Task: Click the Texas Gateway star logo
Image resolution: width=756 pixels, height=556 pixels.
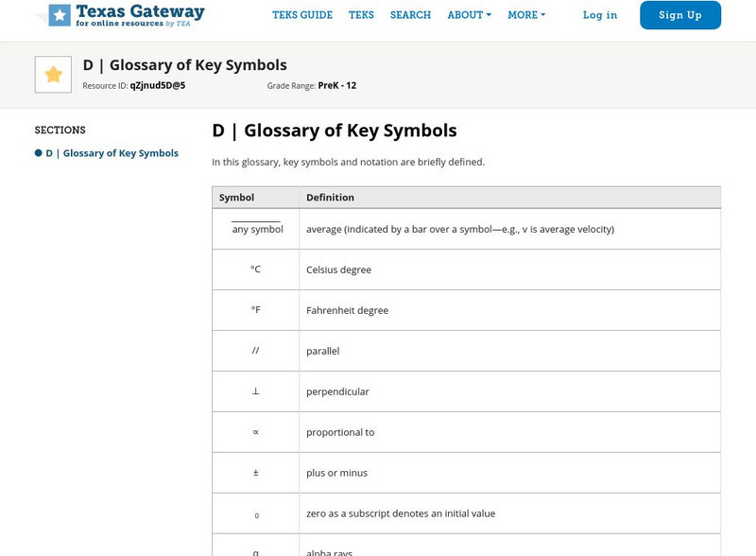Action: 60,15
